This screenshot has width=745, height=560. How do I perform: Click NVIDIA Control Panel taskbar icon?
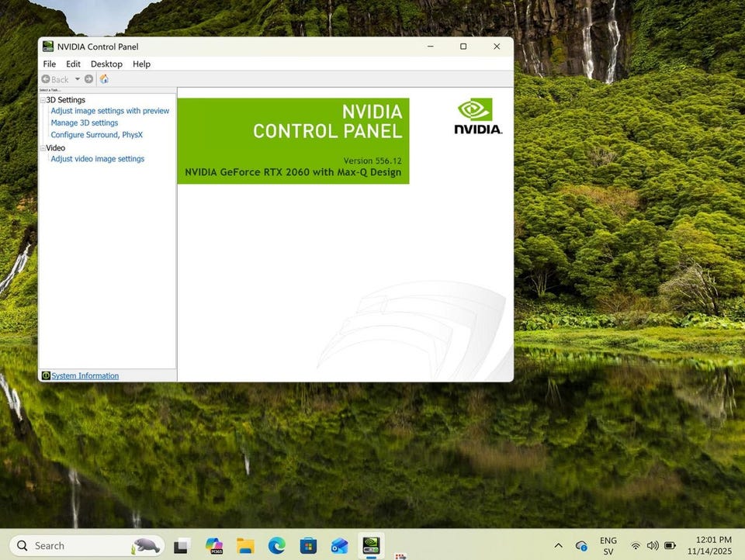click(x=371, y=545)
